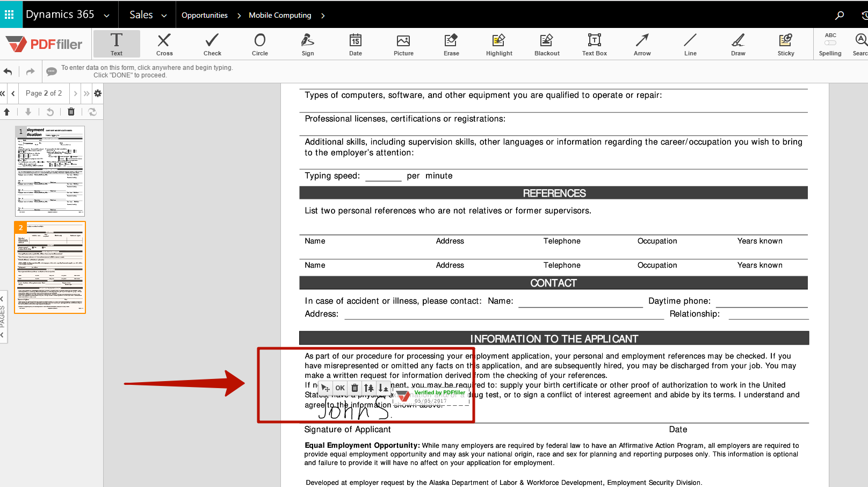This screenshot has height=487, width=868.
Task: Open Dynamics global search magnifier
Action: [x=840, y=15]
